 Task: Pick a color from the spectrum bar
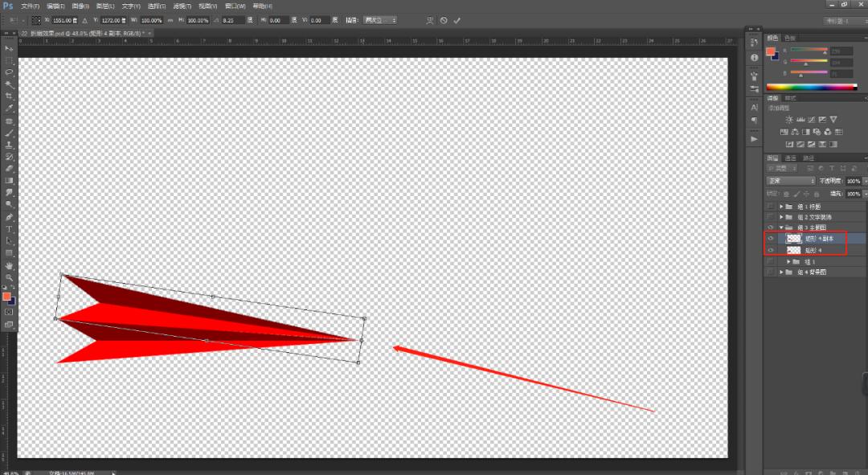[x=812, y=87]
